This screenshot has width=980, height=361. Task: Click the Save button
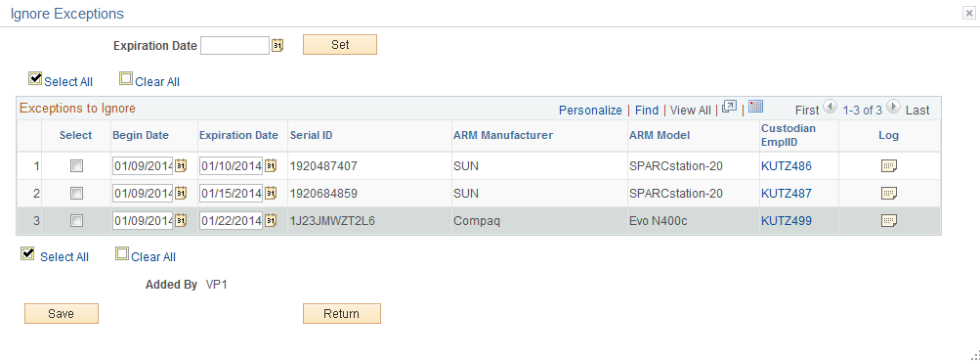click(x=62, y=313)
